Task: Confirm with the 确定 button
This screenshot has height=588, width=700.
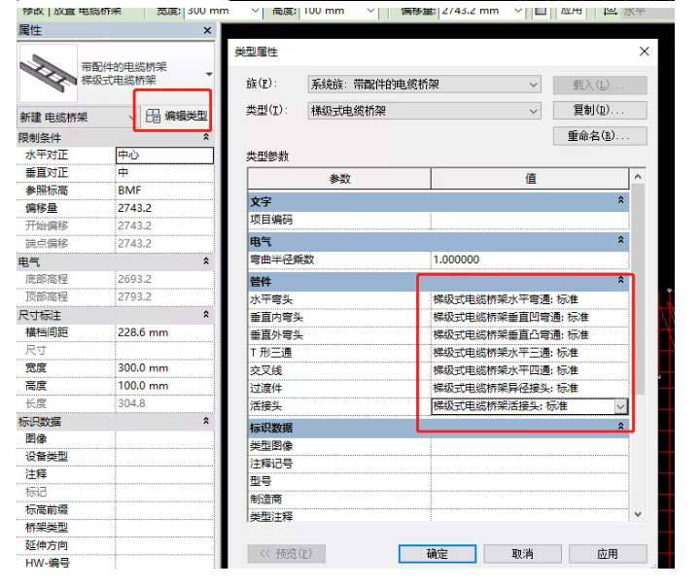Action: pyautogui.click(x=437, y=554)
